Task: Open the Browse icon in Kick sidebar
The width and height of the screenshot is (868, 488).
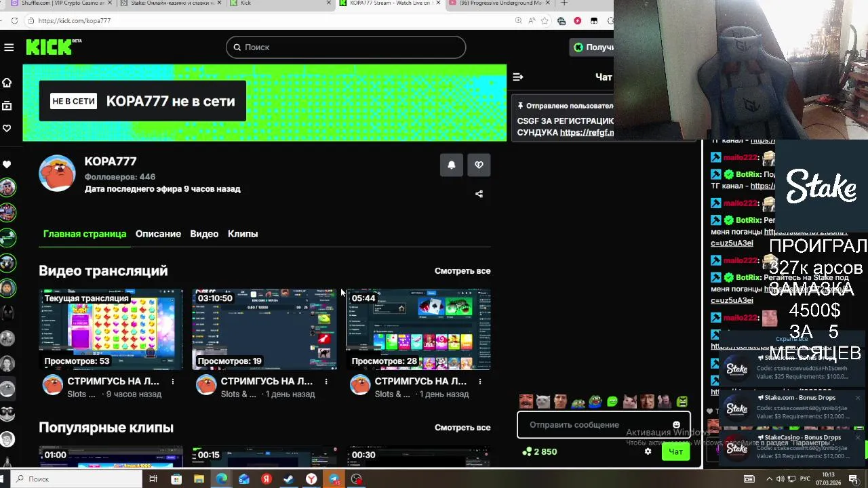Action: pos(7,106)
